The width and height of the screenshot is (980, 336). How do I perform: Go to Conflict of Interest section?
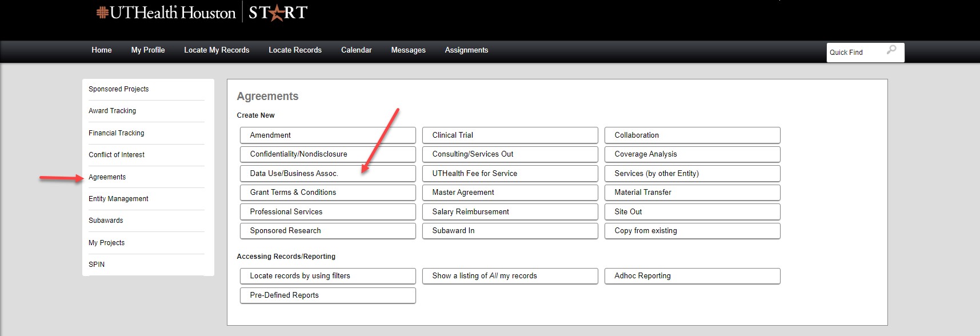(x=117, y=155)
